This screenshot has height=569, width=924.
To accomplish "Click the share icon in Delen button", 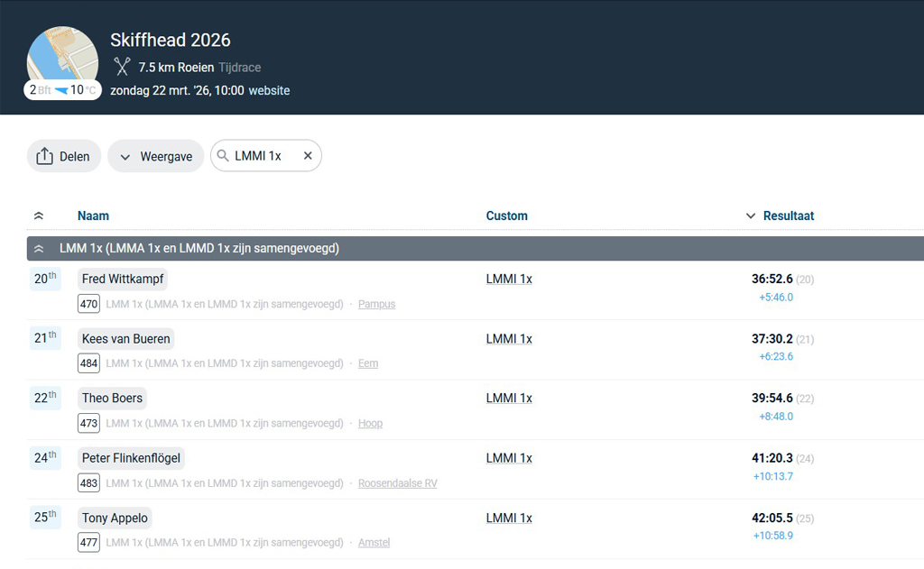I will click(x=45, y=156).
